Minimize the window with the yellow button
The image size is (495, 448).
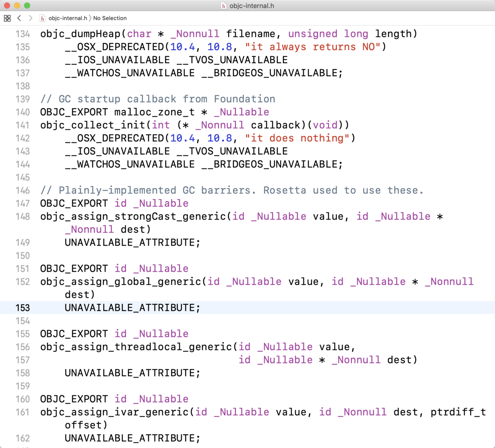17,6
